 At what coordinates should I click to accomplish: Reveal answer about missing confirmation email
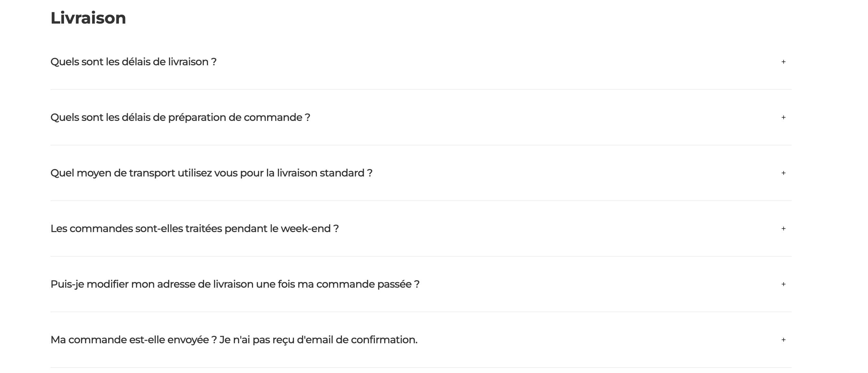tap(234, 340)
